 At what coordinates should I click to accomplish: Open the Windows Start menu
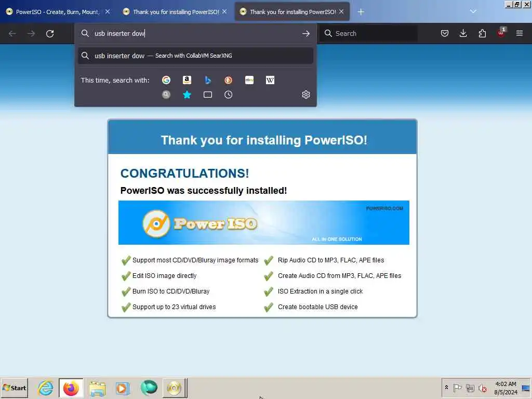(14, 388)
